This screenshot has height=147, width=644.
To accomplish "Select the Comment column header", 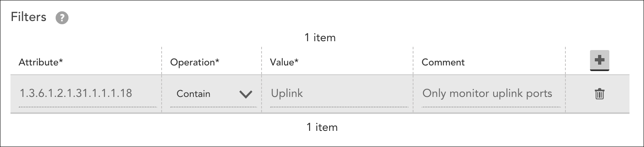I will click(x=443, y=62).
